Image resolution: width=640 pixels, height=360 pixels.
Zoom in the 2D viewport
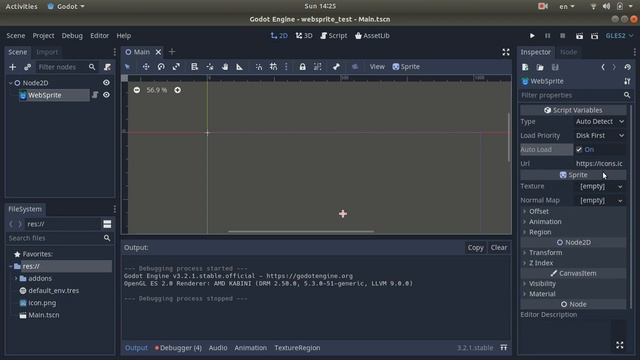click(178, 90)
